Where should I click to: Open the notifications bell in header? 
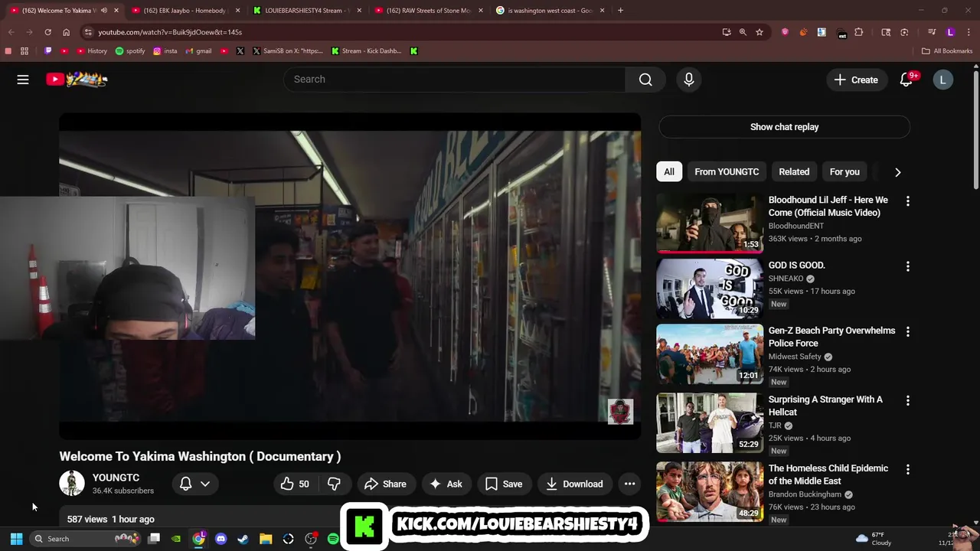pyautogui.click(x=906, y=80)
